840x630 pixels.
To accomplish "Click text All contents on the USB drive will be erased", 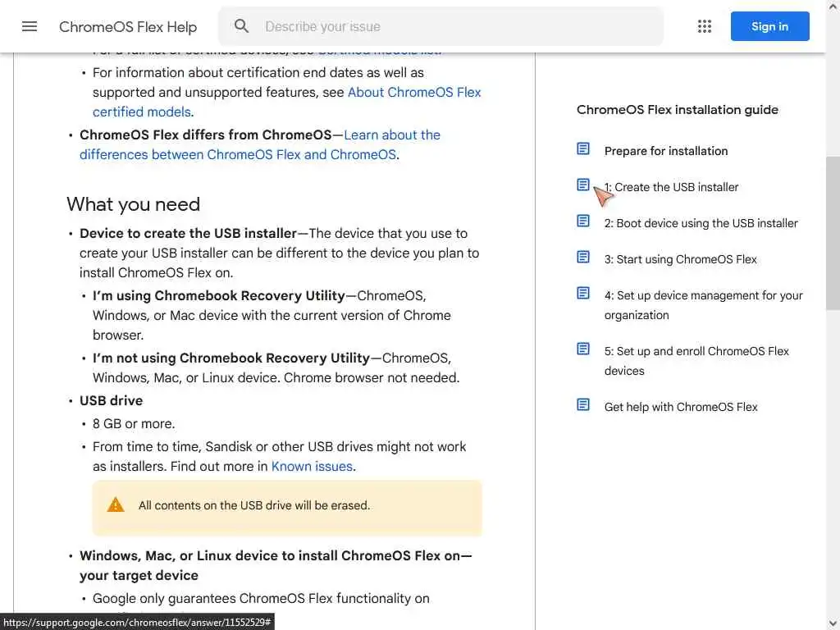I will coord(254,505).
